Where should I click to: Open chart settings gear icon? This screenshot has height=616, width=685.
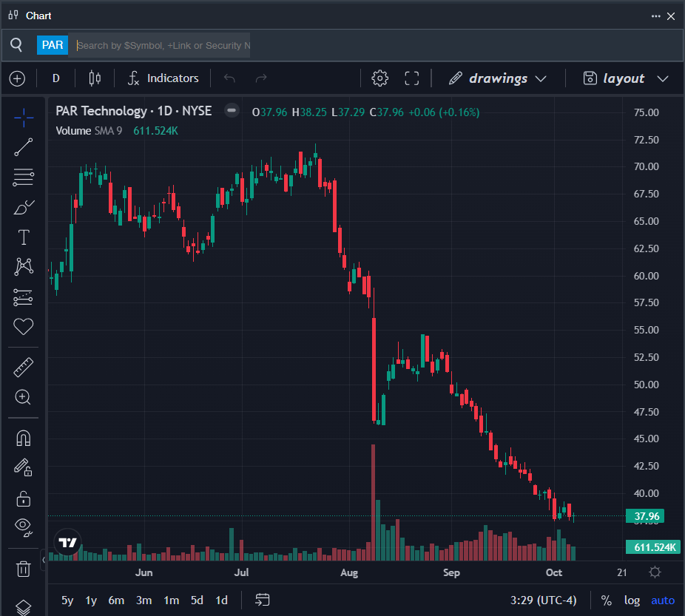[x=379, y=78]
